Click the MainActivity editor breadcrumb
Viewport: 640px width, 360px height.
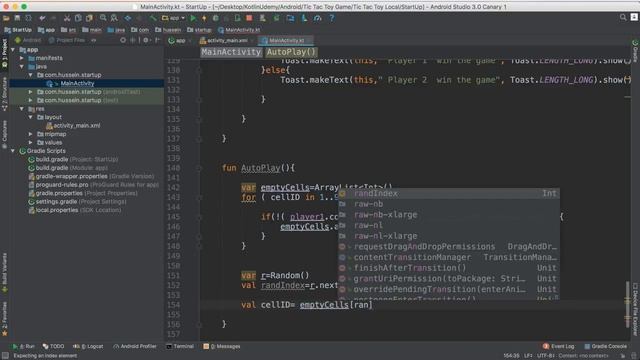231,52
